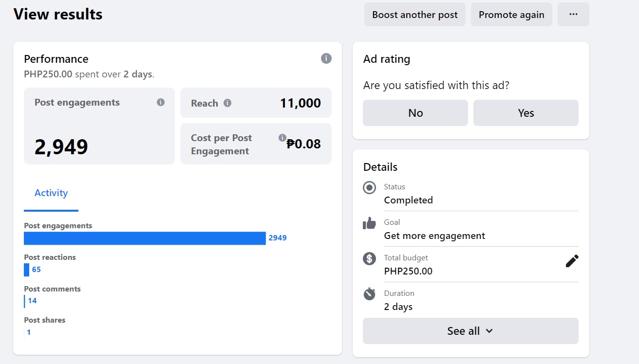The height and width of the screenshot is (364, 639).
Task: Click the thumbs-up Goal icon
Action: coord(370,223)
